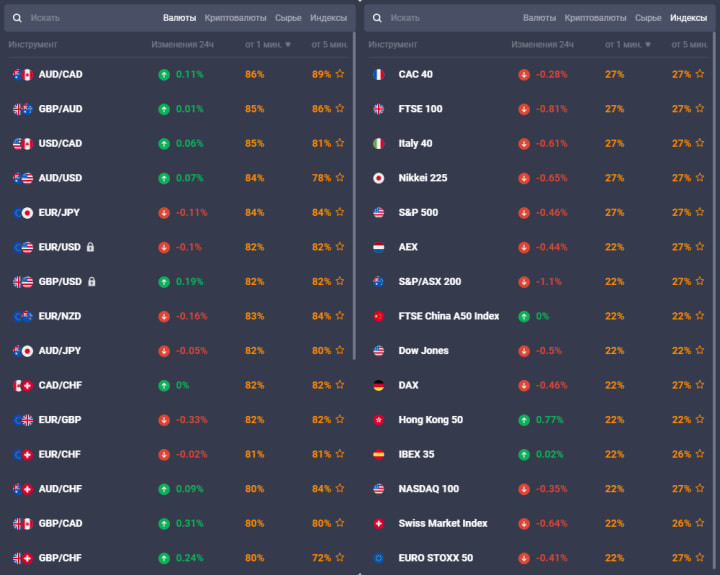Click the green up arrow on GBP/CAD

164,524
